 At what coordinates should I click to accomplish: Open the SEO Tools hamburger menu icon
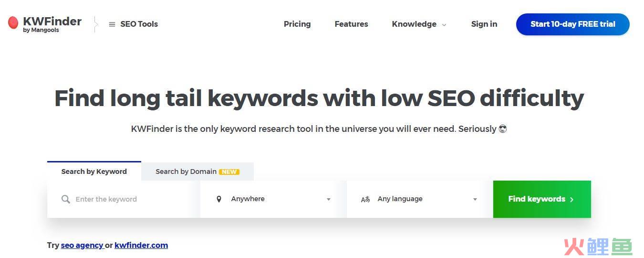[112, 24]
